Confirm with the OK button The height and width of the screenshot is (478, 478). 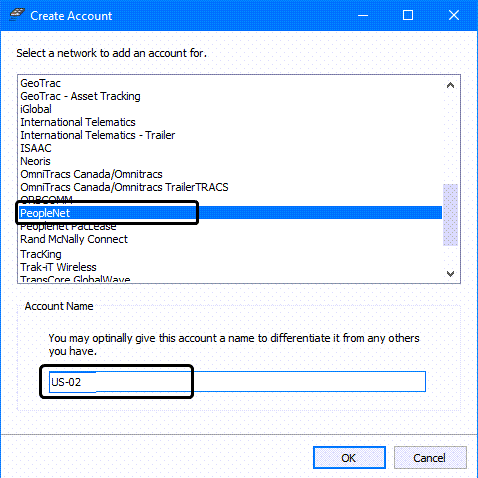(349, 458)
